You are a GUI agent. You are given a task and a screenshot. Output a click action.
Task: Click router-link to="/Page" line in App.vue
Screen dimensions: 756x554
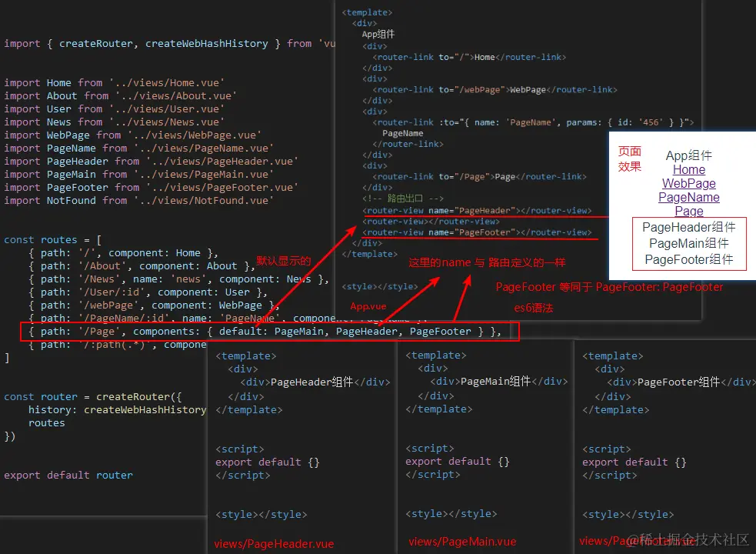[x=480, y=177]
